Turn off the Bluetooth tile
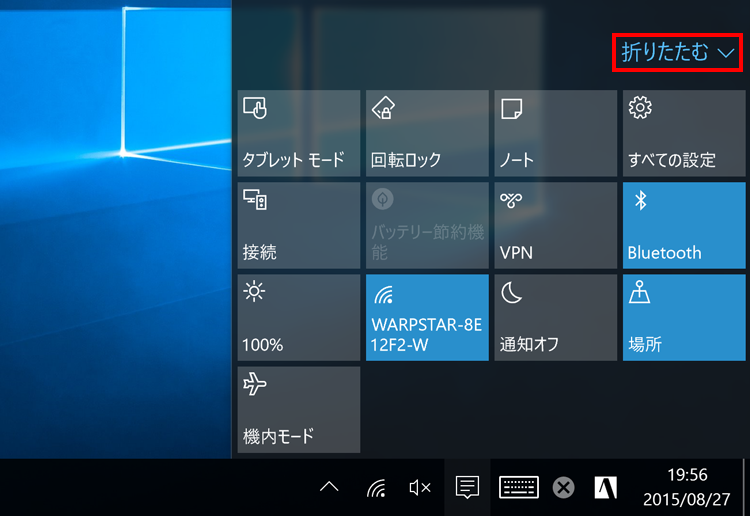The height and width of the screenshot is (516, 750). tap(684, 225)
